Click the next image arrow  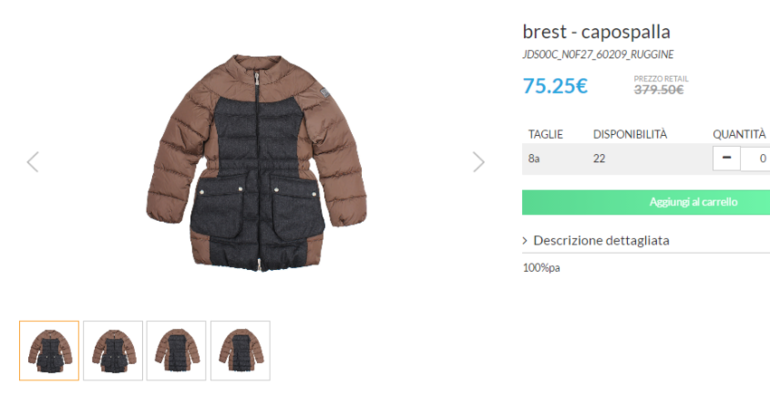pyautogui.click(x=478, y=162)
